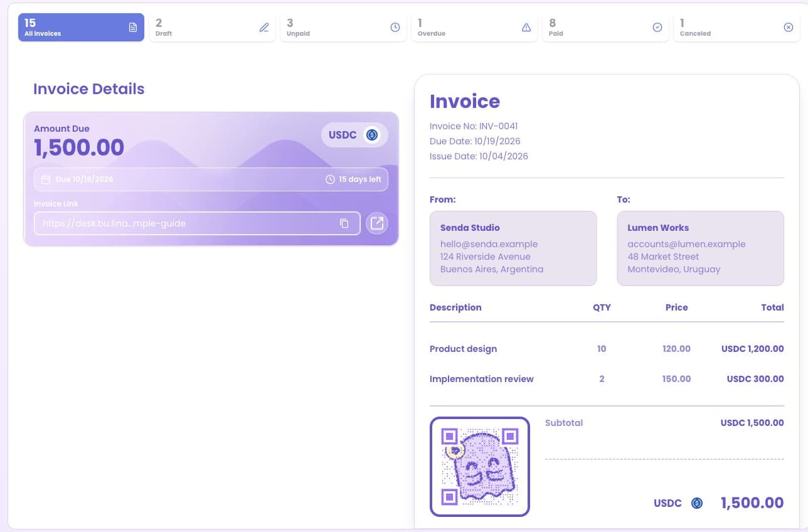Click the Senda Studio sender card
This screenshot has width=808, height=532.
[x=513, y=248]
